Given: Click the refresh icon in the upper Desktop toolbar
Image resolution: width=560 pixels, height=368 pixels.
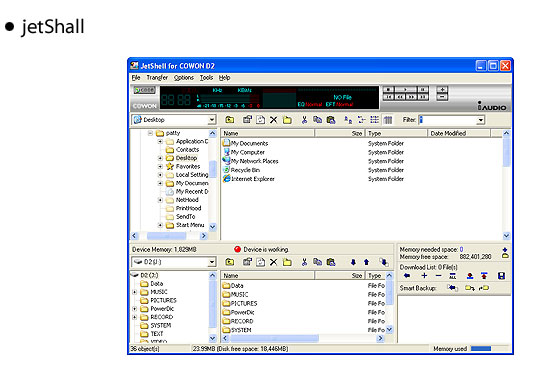Looking at the screenshot, I should coord(261,120).
